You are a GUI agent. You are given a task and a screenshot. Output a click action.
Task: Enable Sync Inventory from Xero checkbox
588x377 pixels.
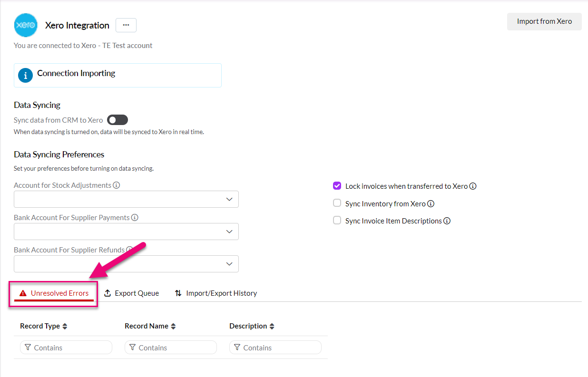337,203
